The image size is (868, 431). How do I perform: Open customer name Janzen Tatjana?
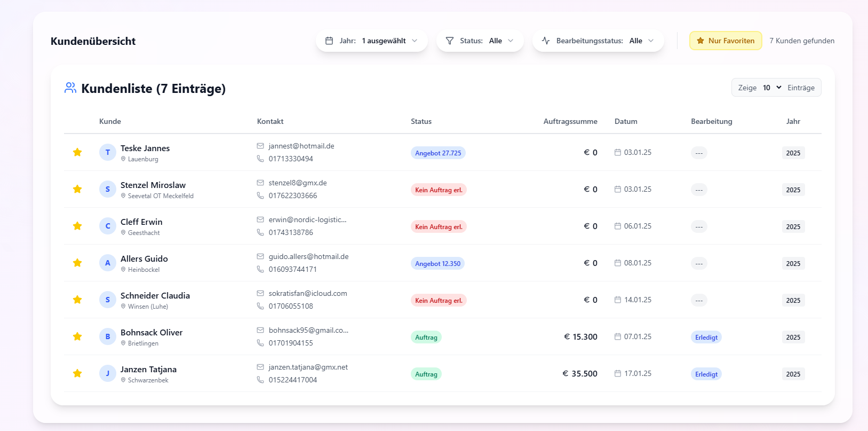coord(148,369)
